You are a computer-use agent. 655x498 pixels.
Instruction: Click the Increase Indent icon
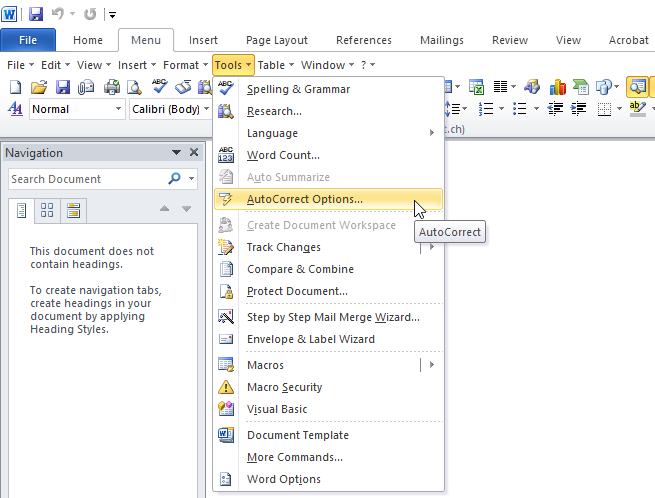pyautogui.click(x=579, y=109)
